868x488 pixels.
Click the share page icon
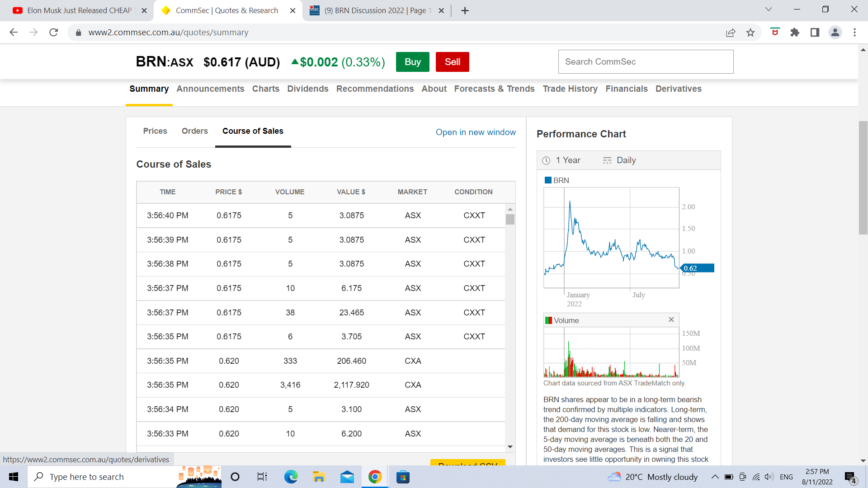coord(731,33)
